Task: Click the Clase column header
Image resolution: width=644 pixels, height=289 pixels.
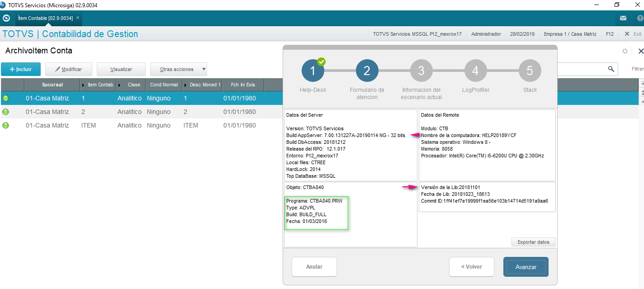Action: (x=131, y=85)
